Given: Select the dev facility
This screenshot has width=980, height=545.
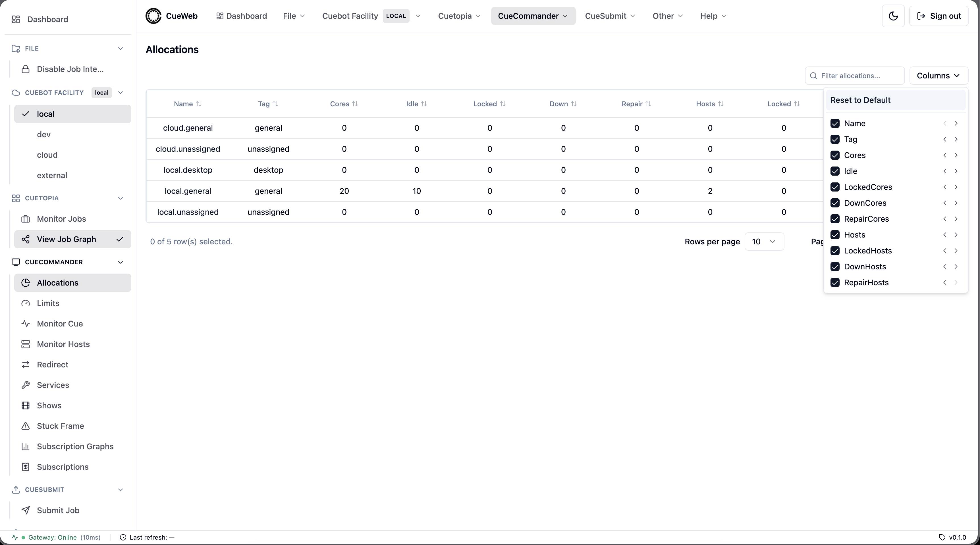Looking at the screenshot, I should coord(73,135).
